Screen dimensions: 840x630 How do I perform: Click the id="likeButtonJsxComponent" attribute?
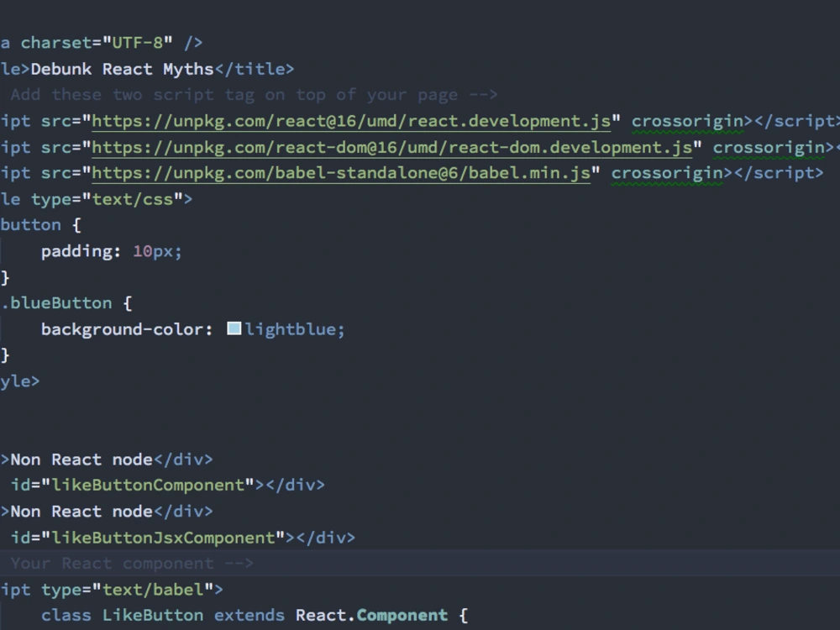[x=147, y=538]
